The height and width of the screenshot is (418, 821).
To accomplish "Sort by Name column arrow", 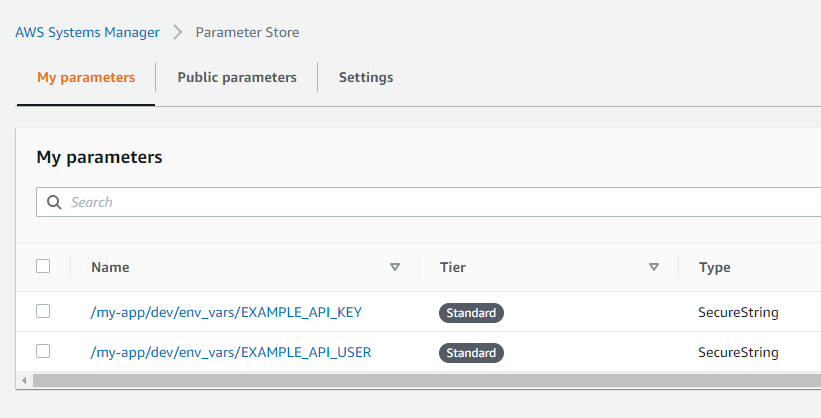I will [395, 267].
